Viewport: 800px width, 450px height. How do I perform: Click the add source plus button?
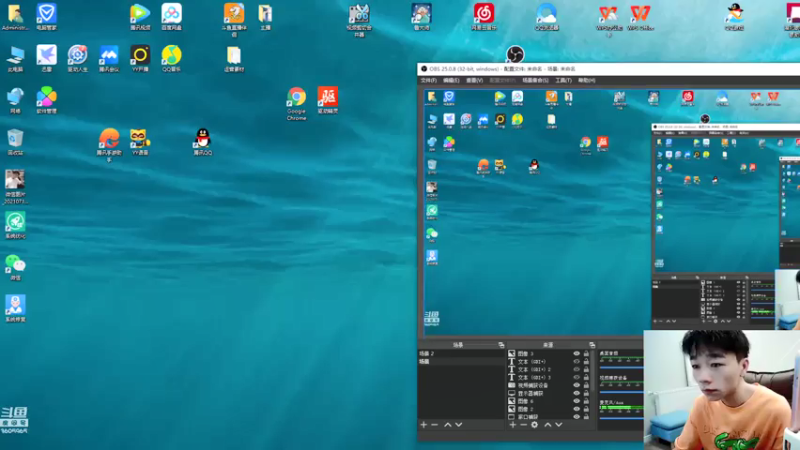tap(513, 424)
